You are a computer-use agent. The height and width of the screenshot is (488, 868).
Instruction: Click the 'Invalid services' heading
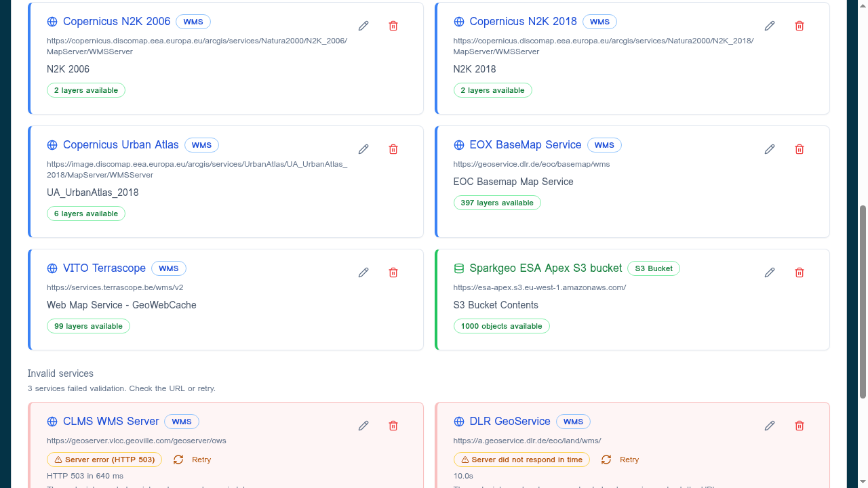pyautogui.click(x=60, y=373)
